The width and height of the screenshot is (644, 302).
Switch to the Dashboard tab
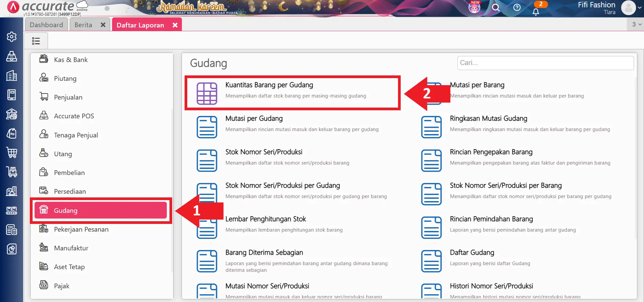tap(46, 25)
